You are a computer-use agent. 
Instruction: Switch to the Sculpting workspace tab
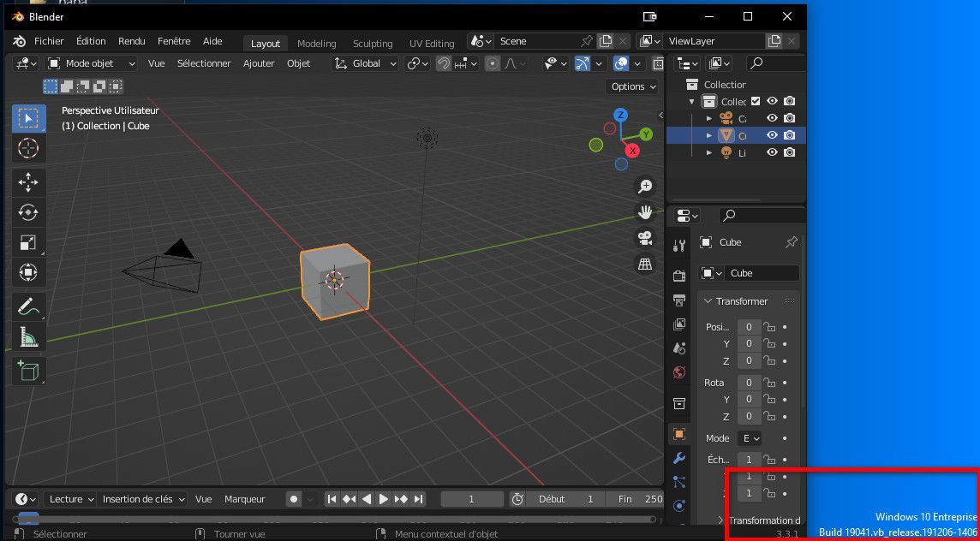373,44
